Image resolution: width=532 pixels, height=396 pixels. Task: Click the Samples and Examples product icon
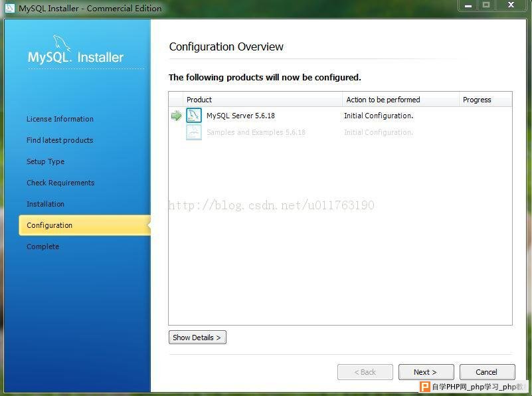[194, 132]
